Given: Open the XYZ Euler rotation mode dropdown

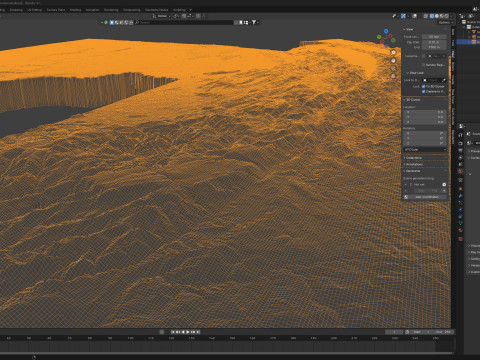Looking at the screenshot, I should pos(425,149).
